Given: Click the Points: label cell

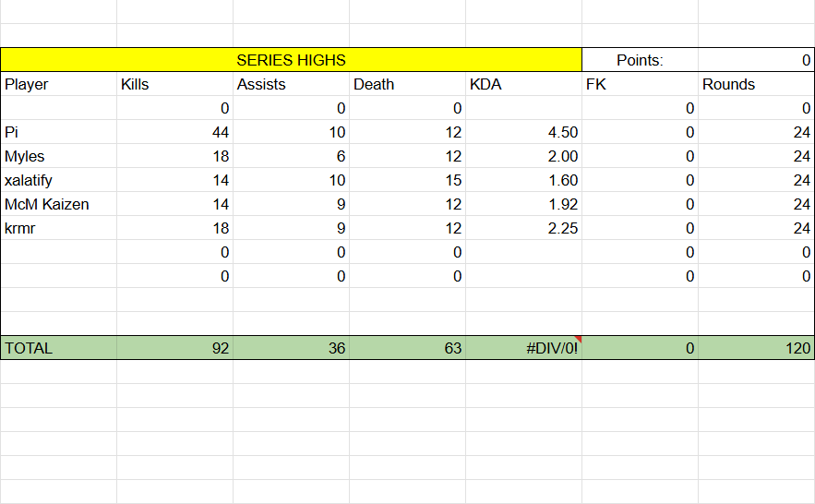Looking at the screenshot, I should click(640, 60).
